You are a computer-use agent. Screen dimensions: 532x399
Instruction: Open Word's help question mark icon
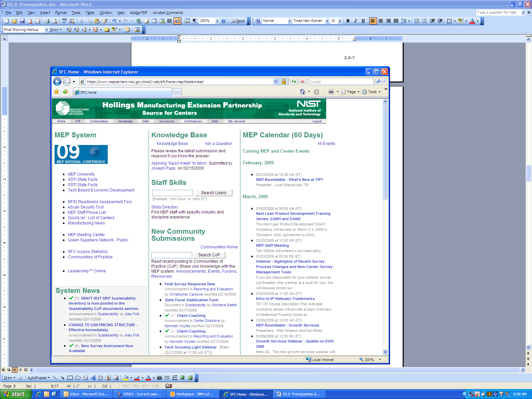[223, 21]
